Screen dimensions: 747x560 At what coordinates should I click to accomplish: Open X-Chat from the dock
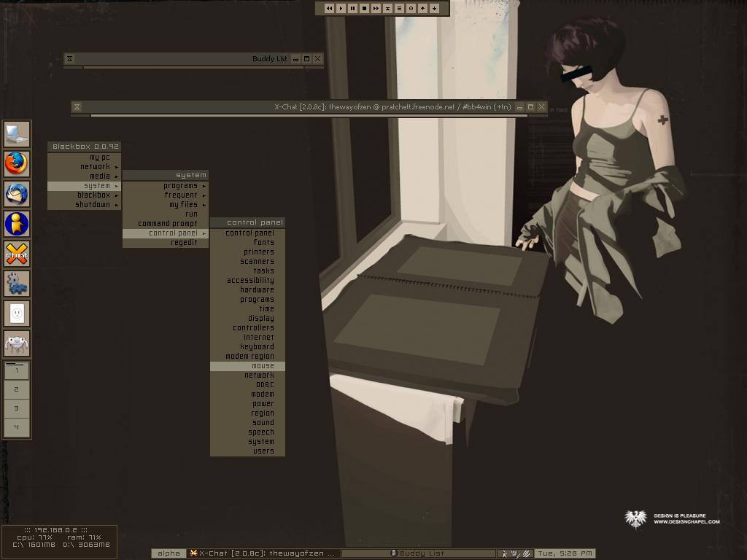[17, 254]
